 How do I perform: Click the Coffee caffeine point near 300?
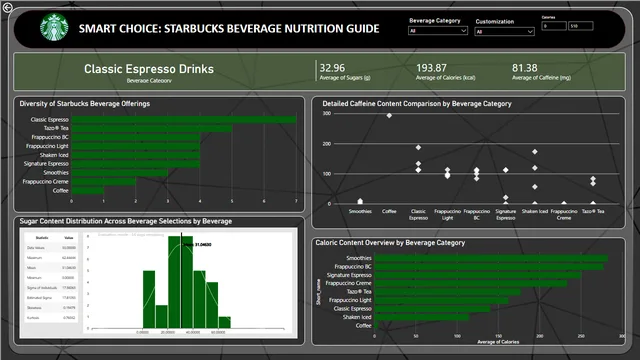click(x=389, y=116)
